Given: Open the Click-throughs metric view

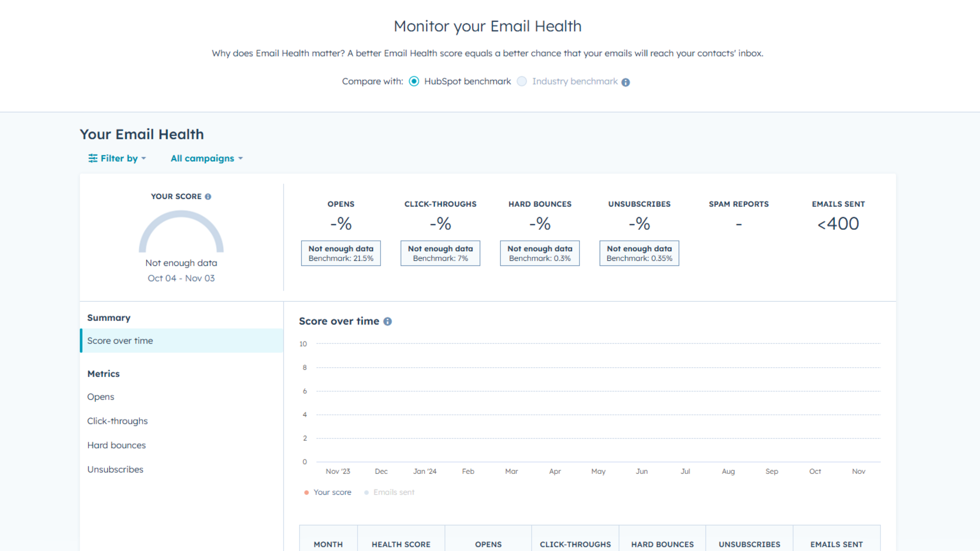Looking at the screenshot, I should pyautogui.click(x=117, y=421).
